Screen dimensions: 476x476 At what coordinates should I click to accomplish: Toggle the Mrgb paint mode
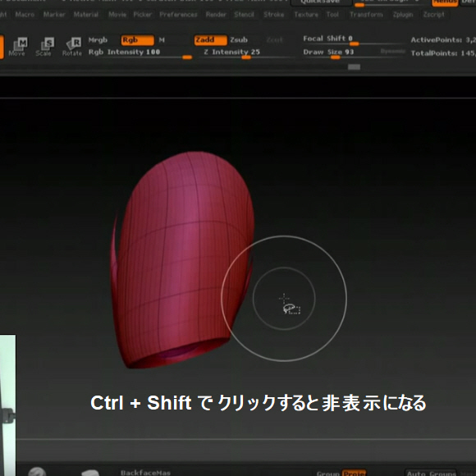click(98, 39)
